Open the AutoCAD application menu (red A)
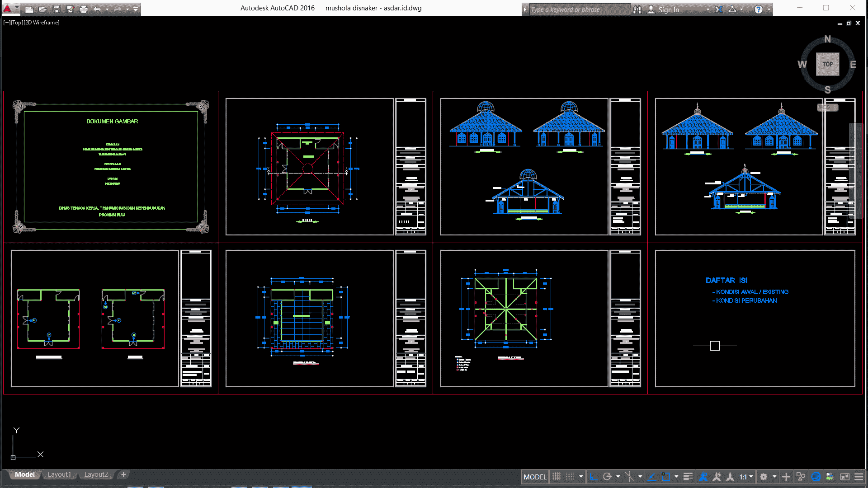This screenshot has width=868, height=488. coord(7,9)
